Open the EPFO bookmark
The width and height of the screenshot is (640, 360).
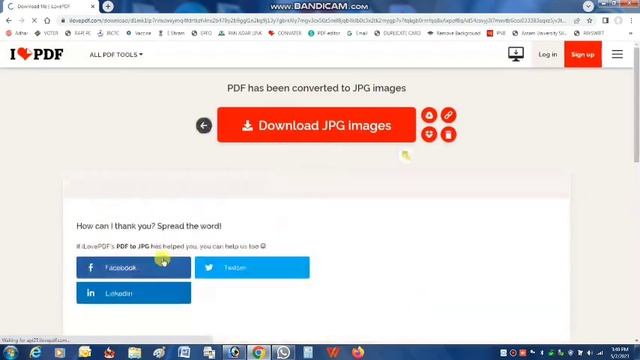coord(202,33)
